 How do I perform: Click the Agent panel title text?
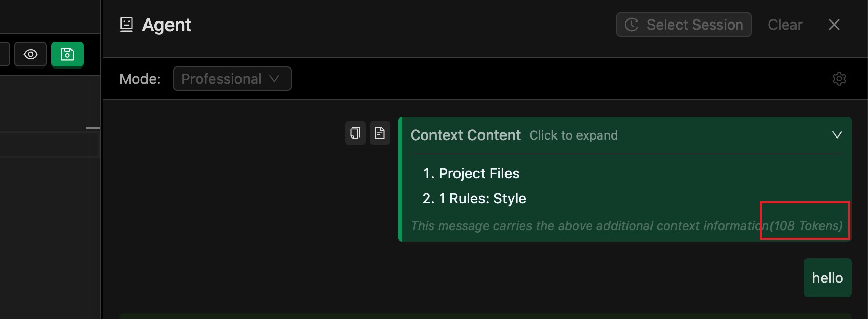coord(166,25)
